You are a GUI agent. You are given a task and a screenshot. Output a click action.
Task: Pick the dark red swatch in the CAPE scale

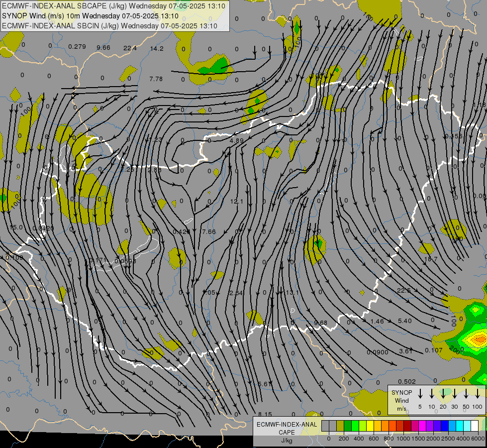[407, 426]
